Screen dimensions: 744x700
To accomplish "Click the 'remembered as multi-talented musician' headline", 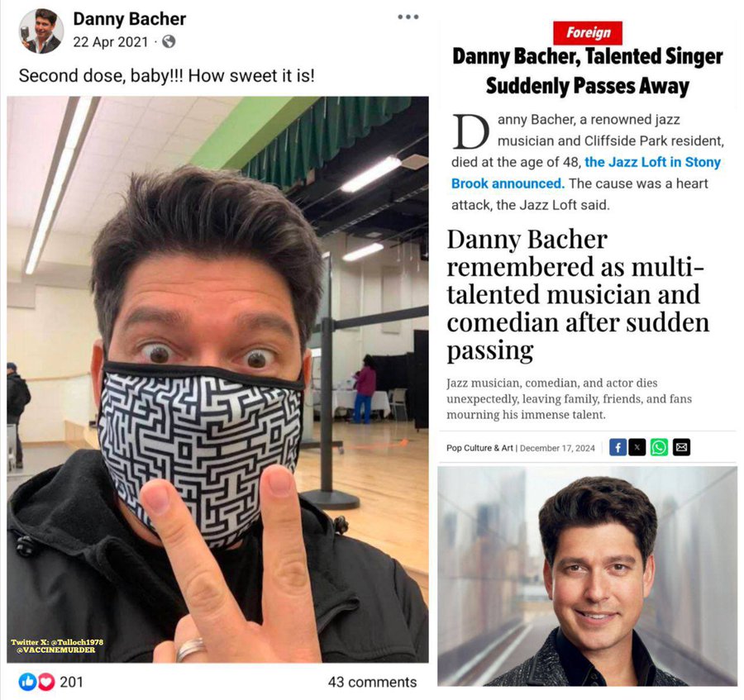I will coord(578,294).
